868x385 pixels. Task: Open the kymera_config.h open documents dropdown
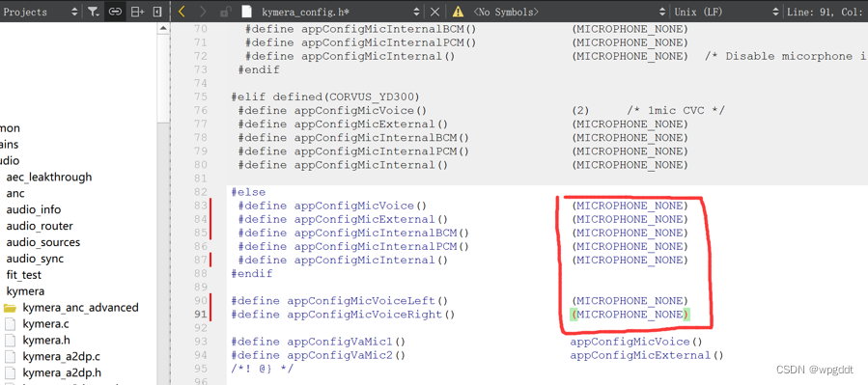(x=417, y=12)
